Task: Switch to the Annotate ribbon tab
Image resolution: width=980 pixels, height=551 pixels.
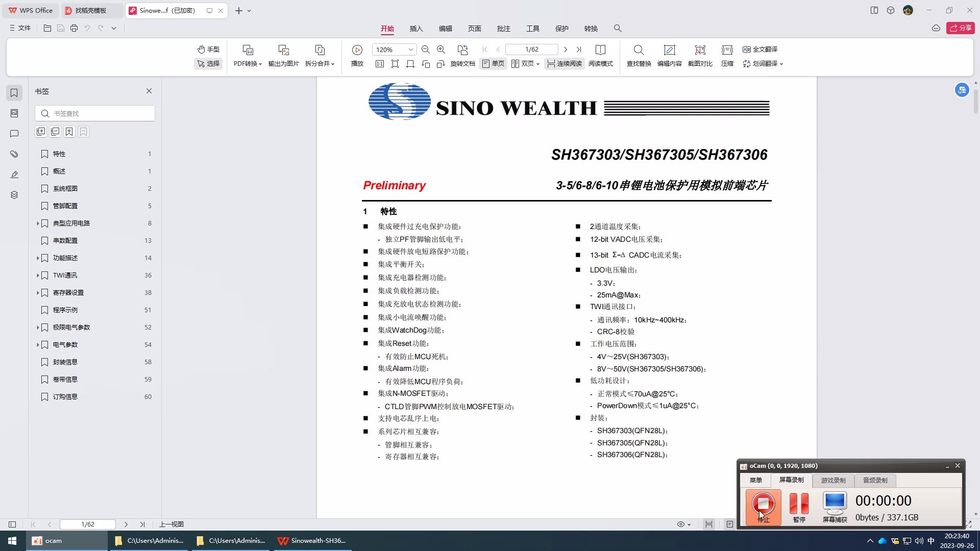Action: click(503, 29)
